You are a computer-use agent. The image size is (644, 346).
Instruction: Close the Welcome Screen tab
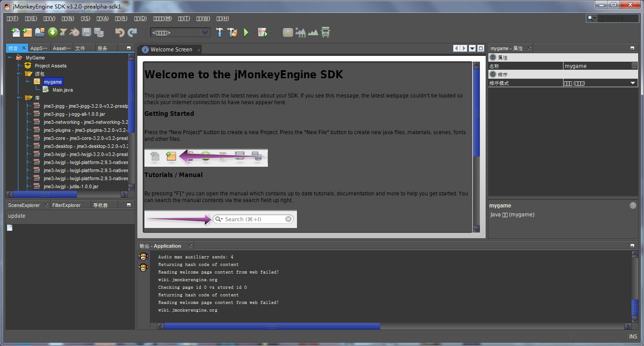199,50
